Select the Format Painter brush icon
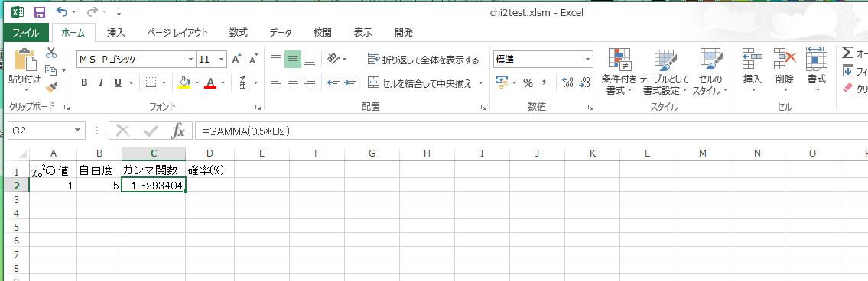The width and height of the screenshot is (868, 281). (51, 87)
